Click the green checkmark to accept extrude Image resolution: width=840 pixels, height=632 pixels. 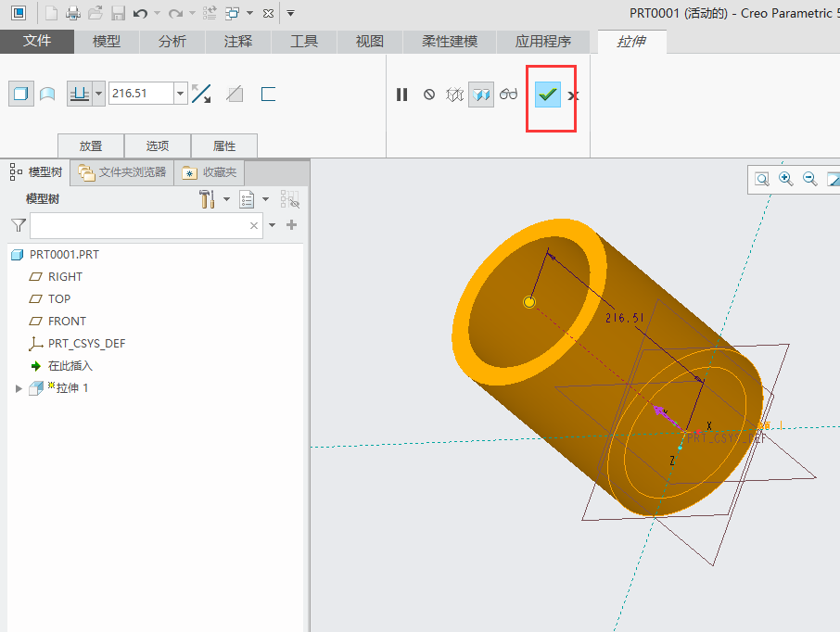pyautogui.click(x=548, y=95)
